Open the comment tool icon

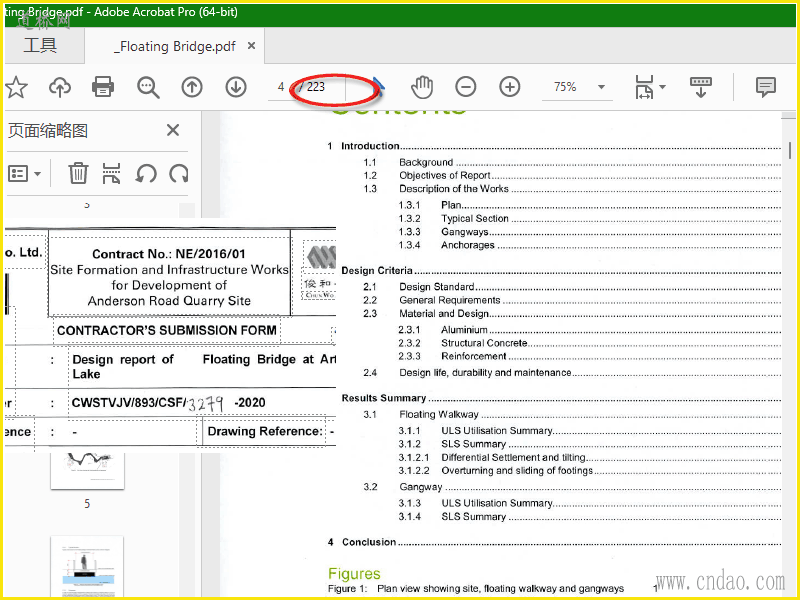click(765, 87)
